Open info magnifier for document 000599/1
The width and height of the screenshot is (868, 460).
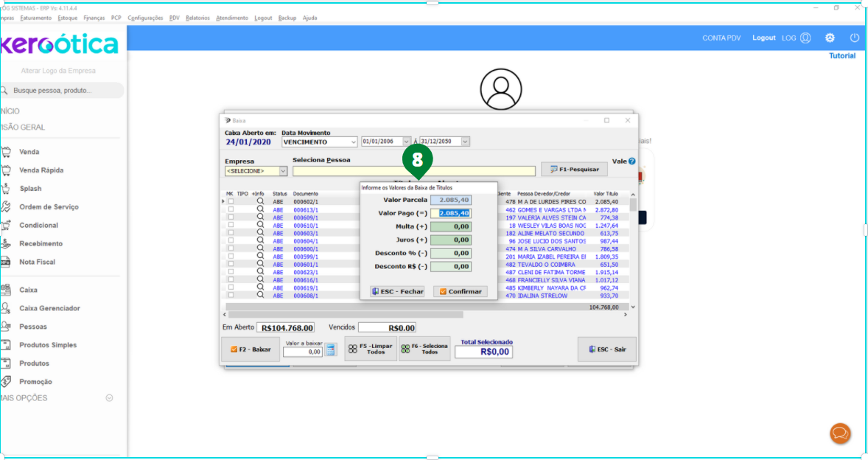click(x=260, y=257)
